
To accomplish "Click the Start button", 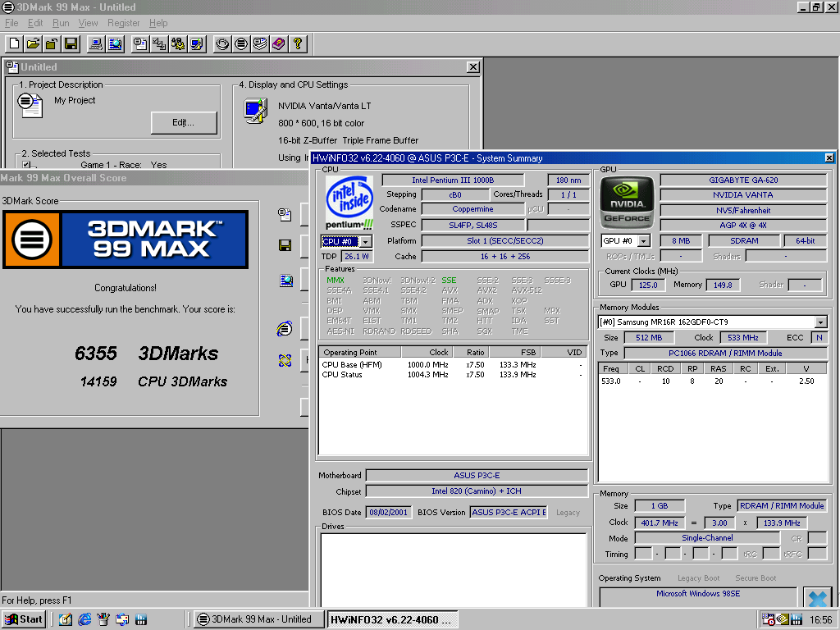I will [x=23, y=619].
